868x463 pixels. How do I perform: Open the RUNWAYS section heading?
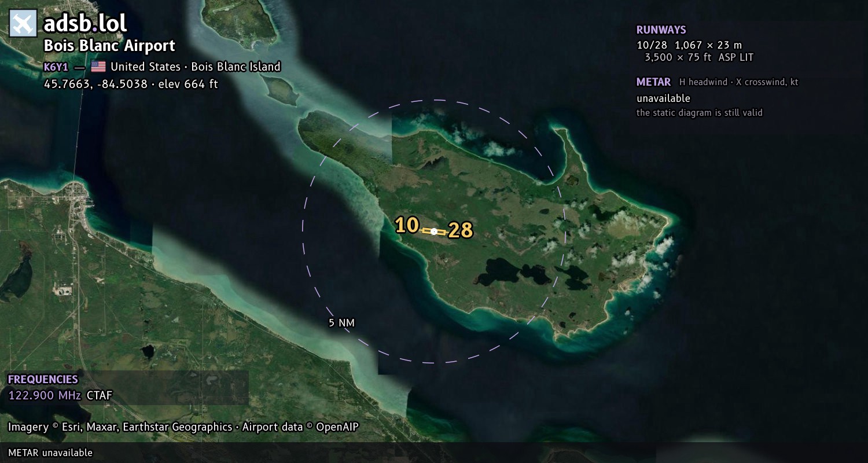point(661,30)
